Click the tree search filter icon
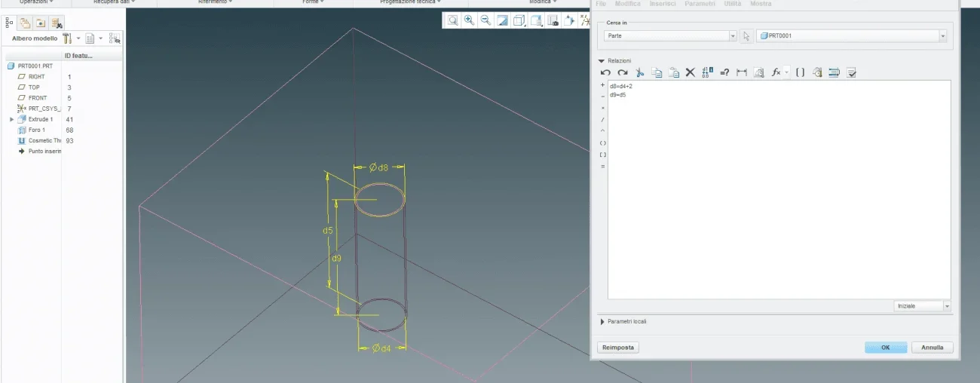Screen dimensions: 980x383 click(115, 38)
